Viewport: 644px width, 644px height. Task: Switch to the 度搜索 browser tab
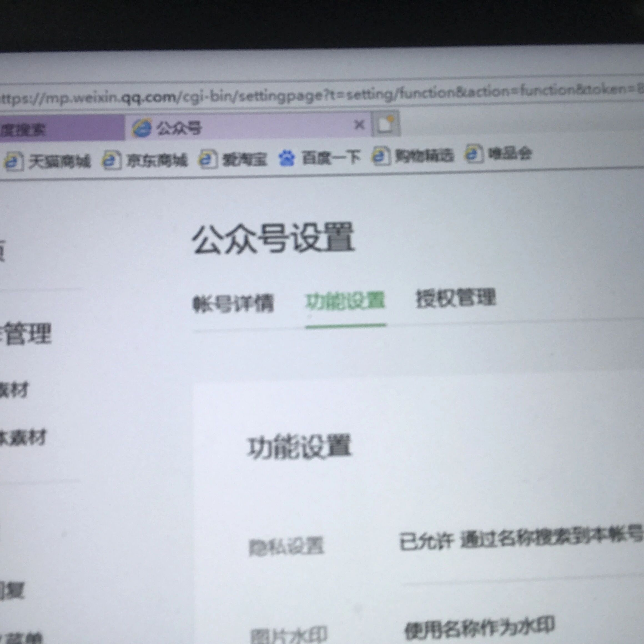pyautogui.click(x=23, y=130)
